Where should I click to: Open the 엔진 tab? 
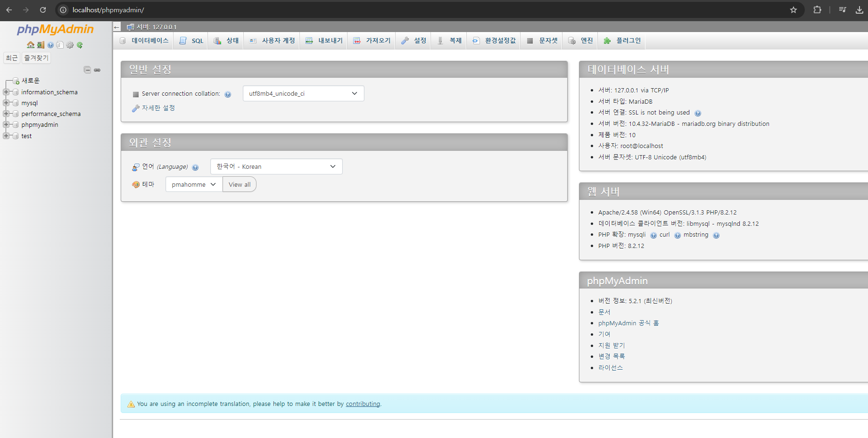click(580, 41)
